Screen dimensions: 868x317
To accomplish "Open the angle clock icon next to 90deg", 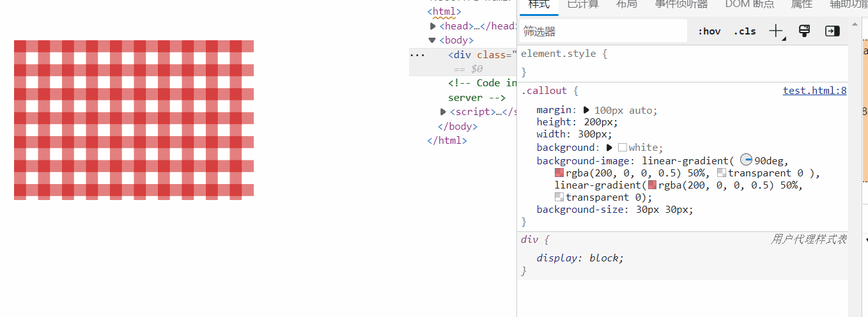I will click(x=746, y=160).
